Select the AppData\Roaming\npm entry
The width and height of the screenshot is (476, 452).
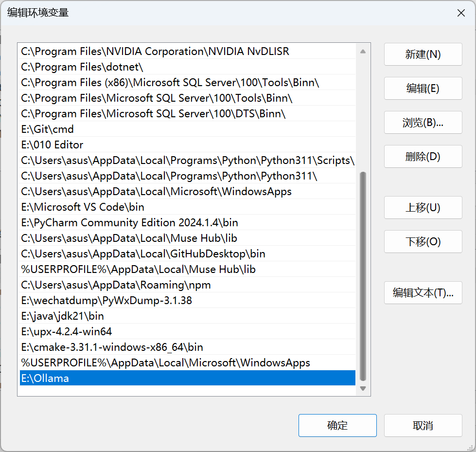tap(188, 285)
